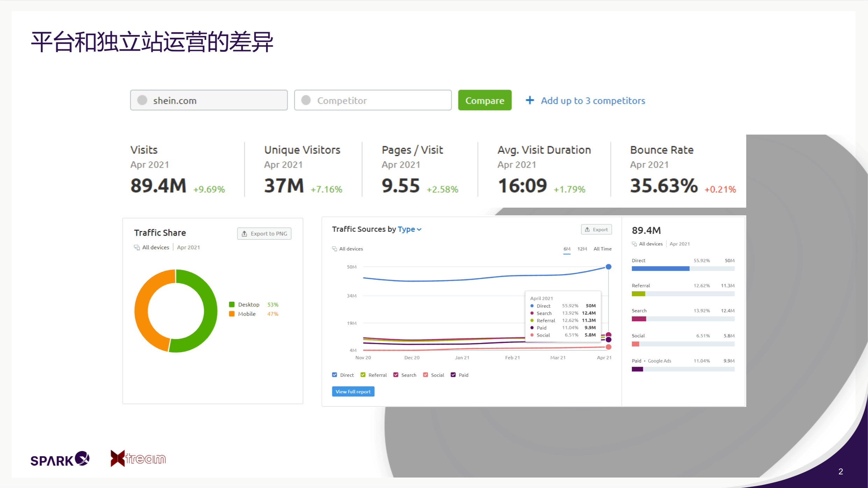Click the Xtream logo in the footer
Image resolution: width=868 pixels, height=488 pixels.
pos(138,458)
